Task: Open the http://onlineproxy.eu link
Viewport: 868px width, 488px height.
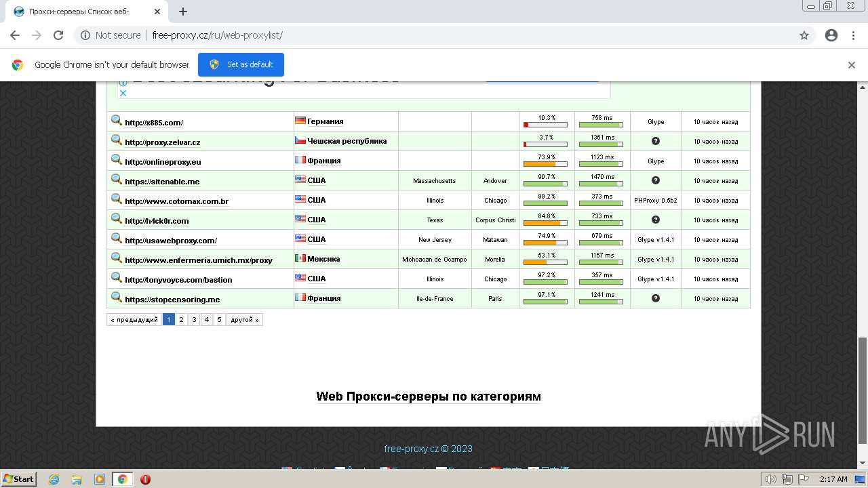Action: click(163, 162)
